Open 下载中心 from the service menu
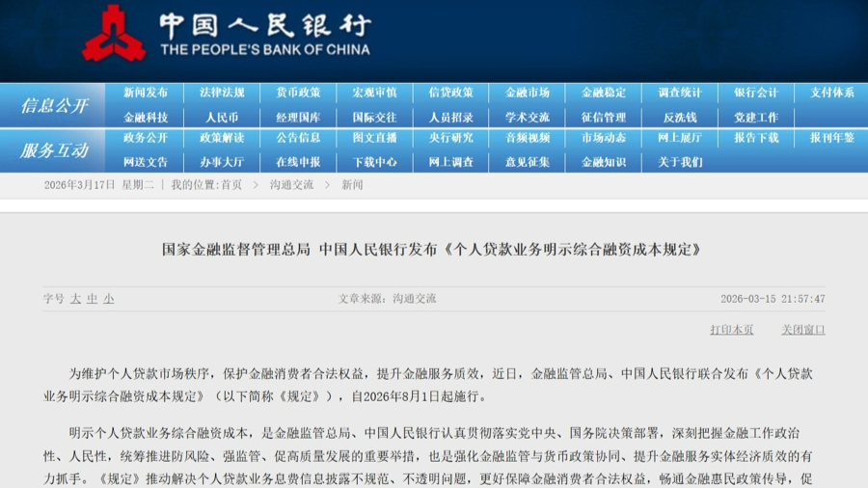Screen dimensions: 868x488 point(374,162)
